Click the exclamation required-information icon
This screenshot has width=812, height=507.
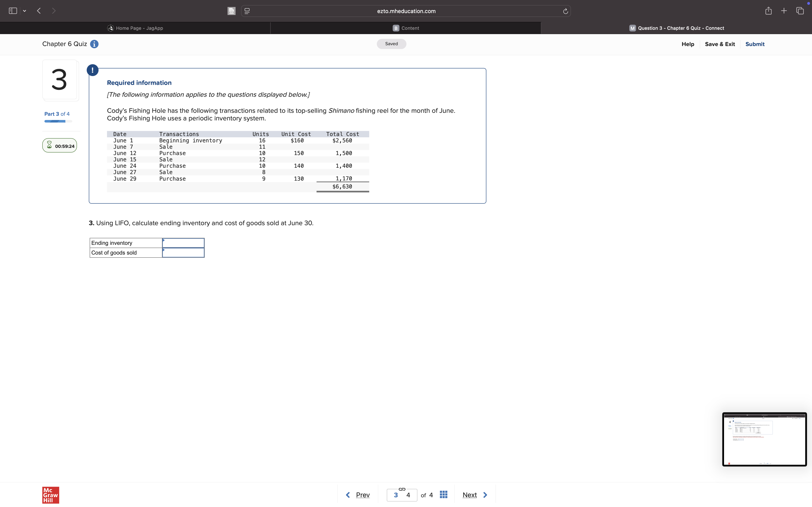click(92, 70)
